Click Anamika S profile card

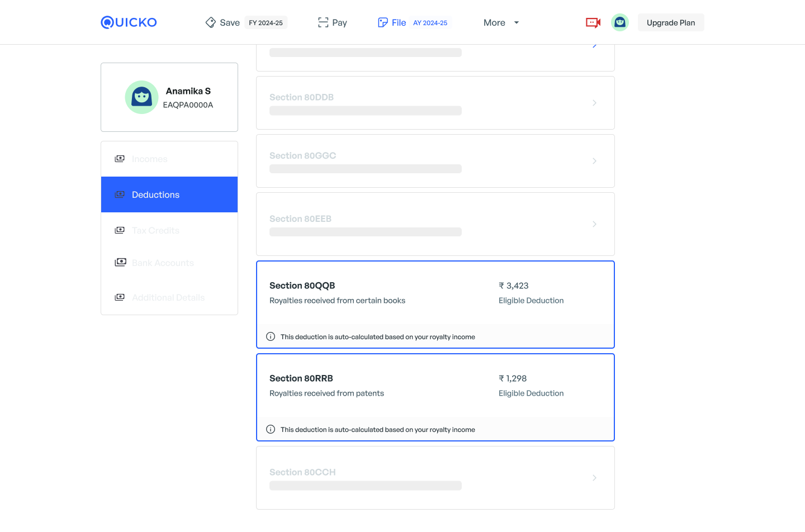click(169, 97)
